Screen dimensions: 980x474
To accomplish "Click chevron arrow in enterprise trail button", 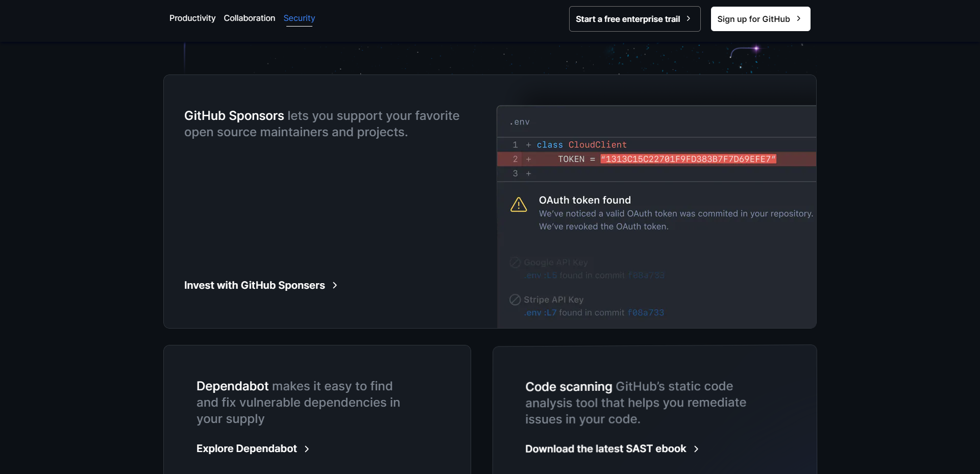I will (x=689, y=18).
